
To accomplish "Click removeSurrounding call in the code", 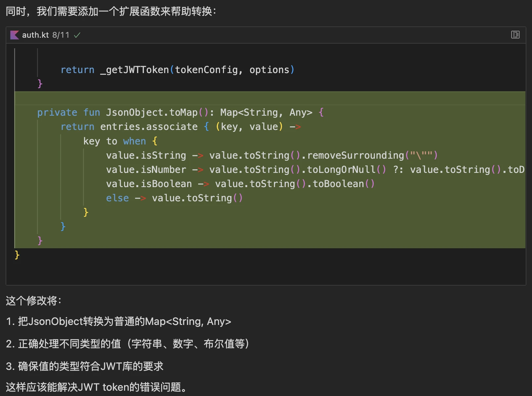I will click(x=355, y=155).
